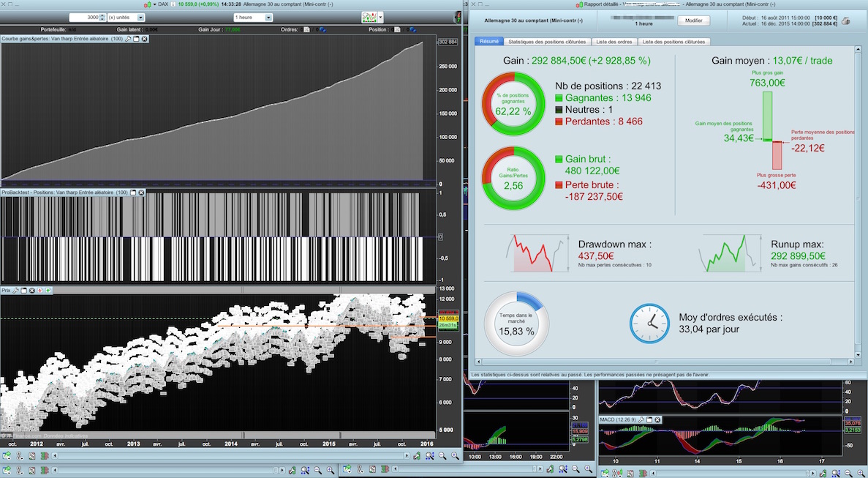Image resolution: width=868 pixels, height=478 pixels.
Task: Close the ProBacktest Positions panel
Action: [x=142, y=193]
